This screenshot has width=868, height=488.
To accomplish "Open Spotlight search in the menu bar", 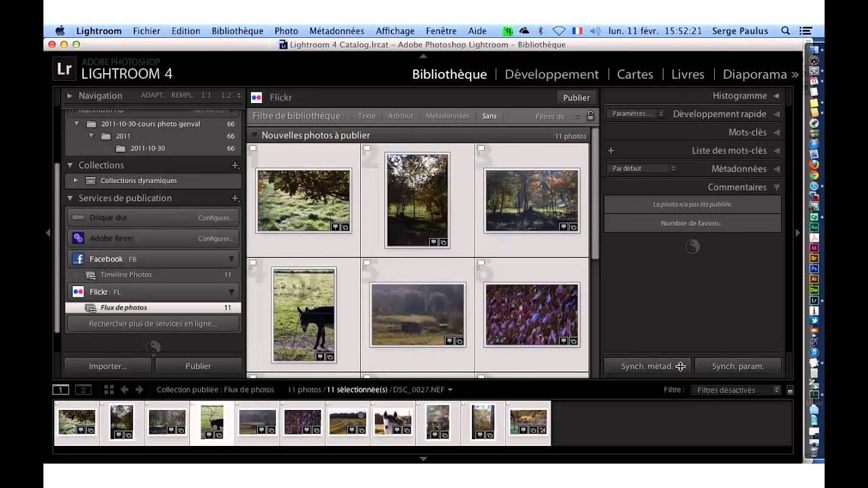I will tap(785, 31).
